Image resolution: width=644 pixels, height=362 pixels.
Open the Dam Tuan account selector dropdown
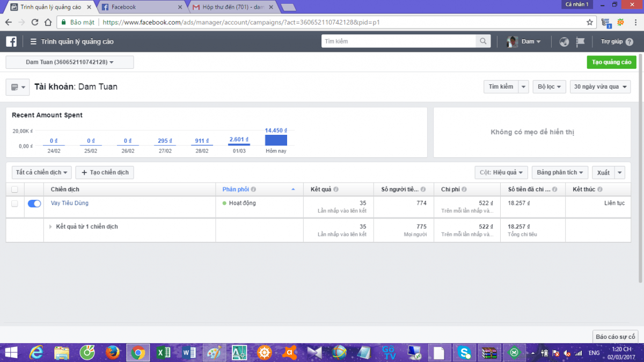(70, 62)
